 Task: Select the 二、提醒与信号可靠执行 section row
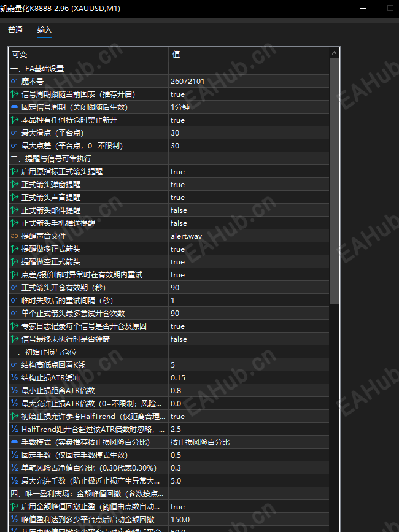[169, 159]
